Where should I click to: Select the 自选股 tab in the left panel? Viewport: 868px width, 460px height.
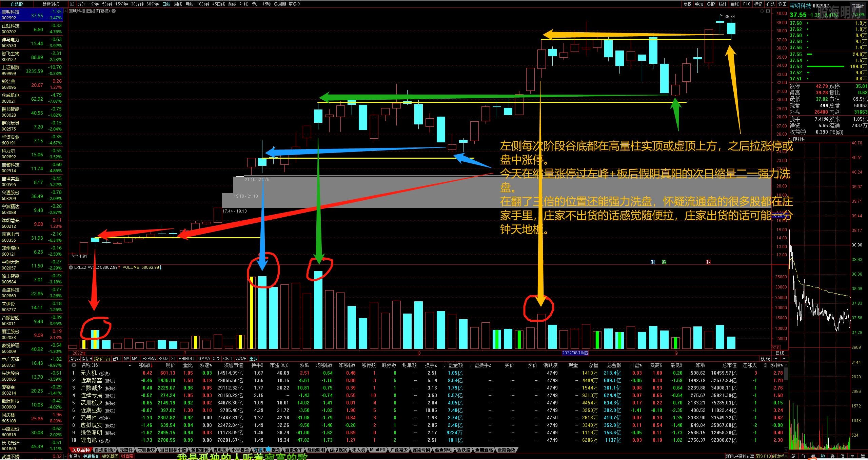[x=17, y=4]
